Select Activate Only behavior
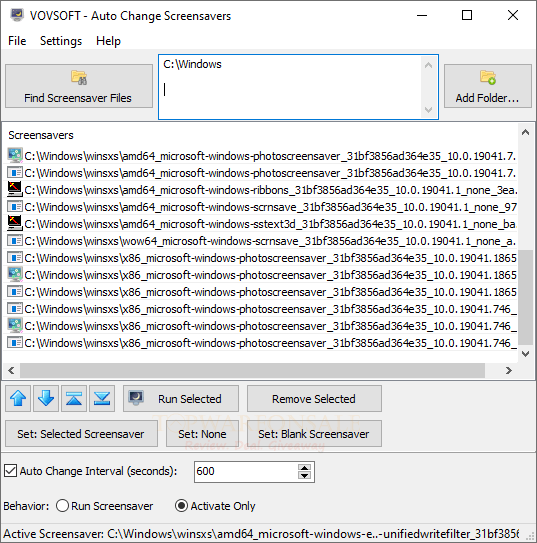The height and width of the screenshot is (543, 537). 181,506
